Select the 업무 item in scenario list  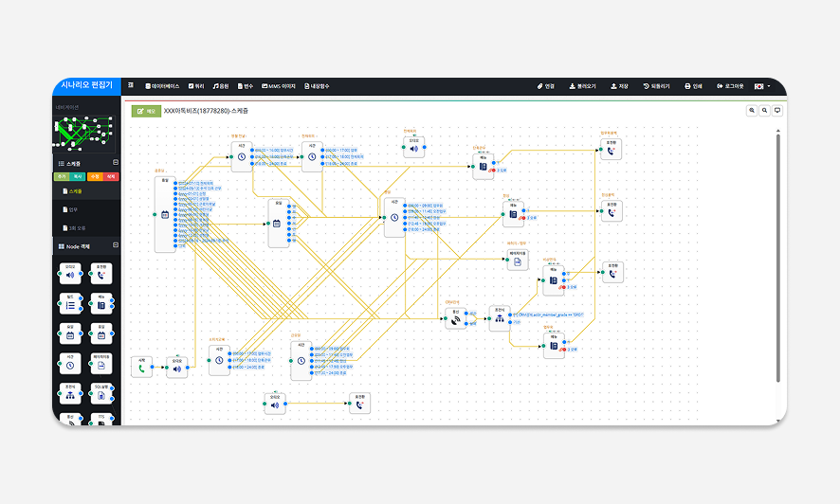tap(75, 208)
